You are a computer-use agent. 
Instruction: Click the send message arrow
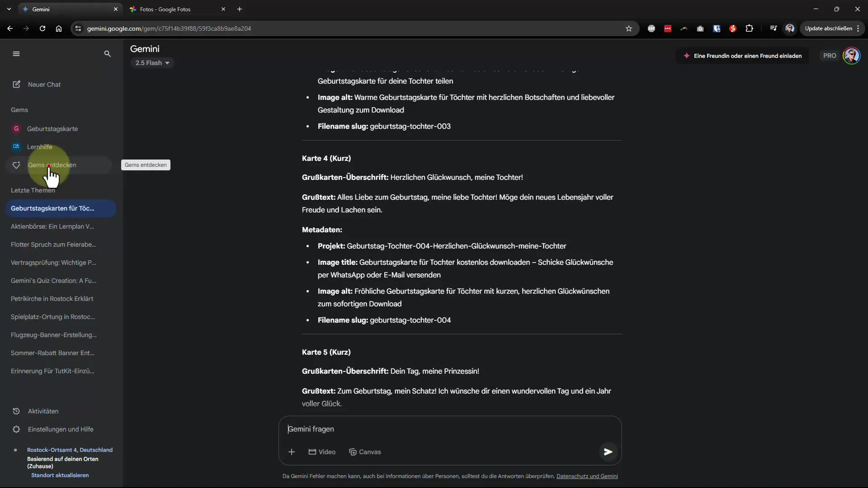(x=608, y=452)
